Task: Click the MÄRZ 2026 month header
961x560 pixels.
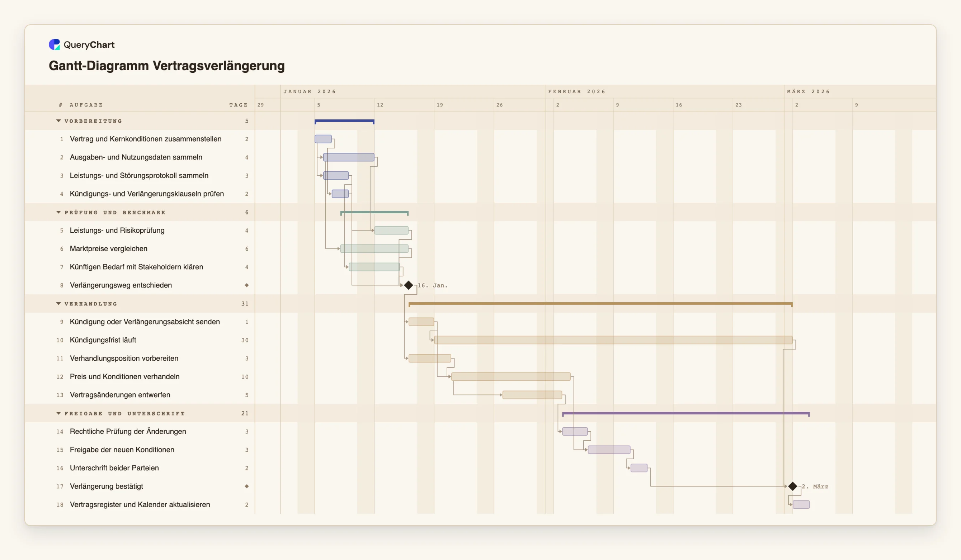Action: (808, 91)
